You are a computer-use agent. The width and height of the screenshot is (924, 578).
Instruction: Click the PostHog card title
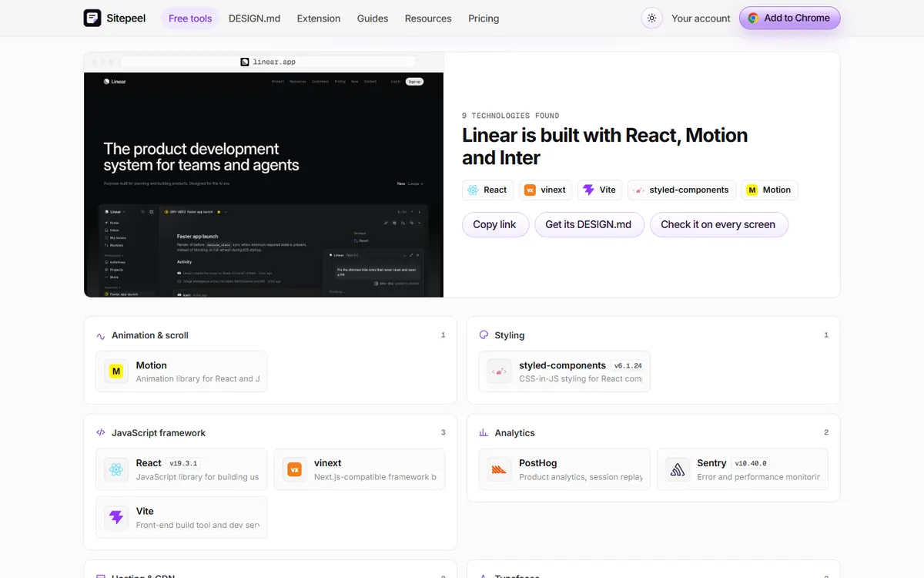(x=537, y=463)
